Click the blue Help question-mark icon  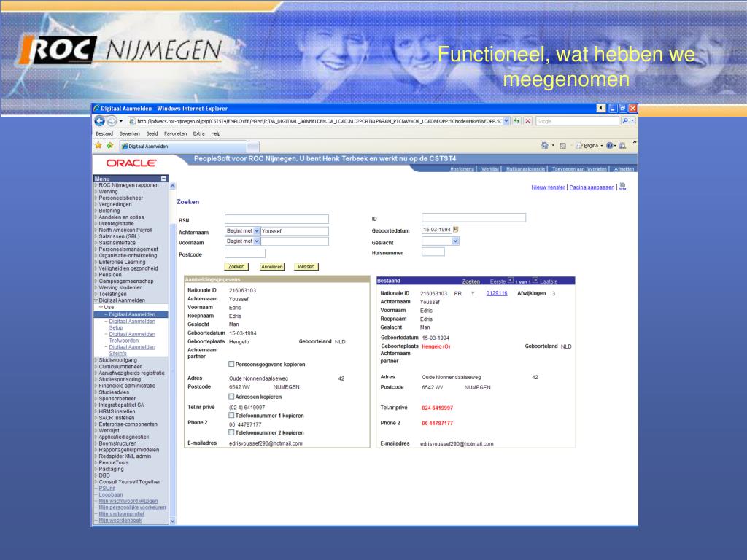click(609, 146)
